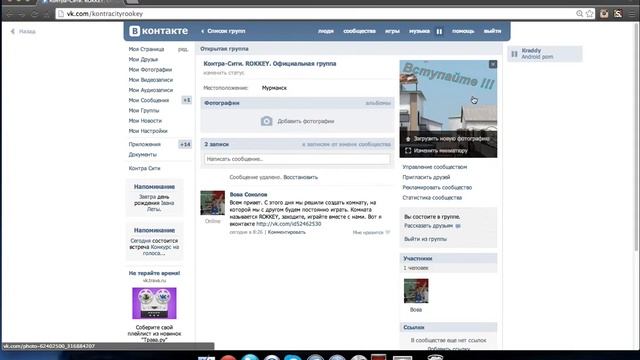This screenshot has height=360, width=640.
Task: Click ред. edit link near Моя Страница
Action: (x=183, y=49)
